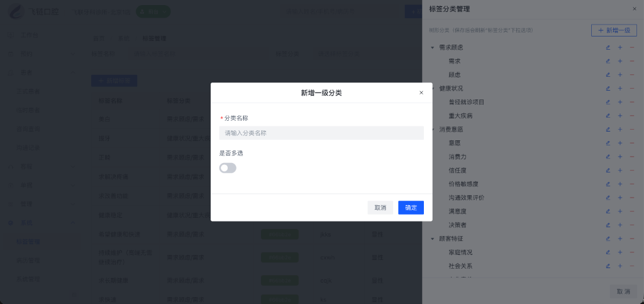The height and width of the screenshot is (304, 644).
Task: Toggle the 是否多选 switch
Action: click(x=228, y=168)
